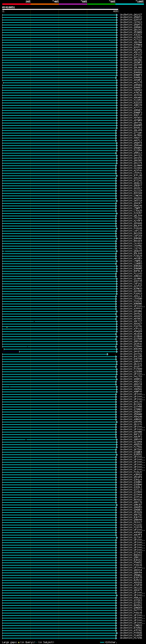Select hit label UniRef100_Q8S3V2
The image size is (146, 644).
[x=131, y=30]
